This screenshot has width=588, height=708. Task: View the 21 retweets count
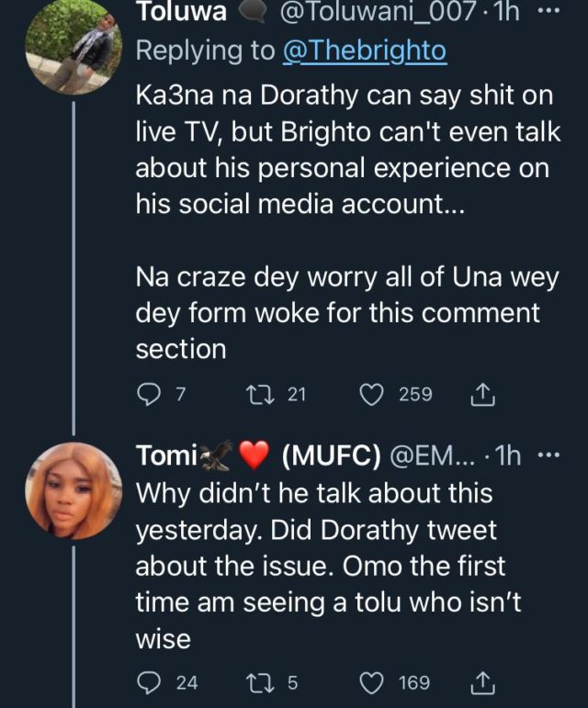point(296,395)
